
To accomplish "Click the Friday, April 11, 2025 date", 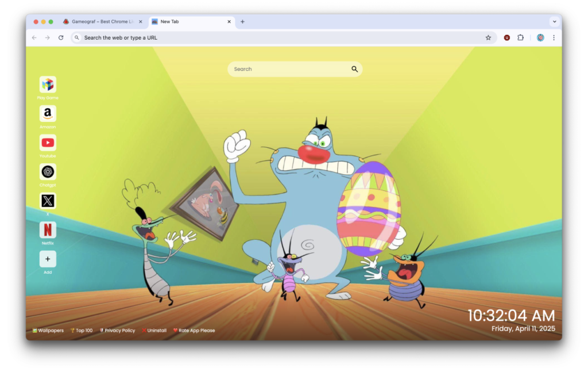I will 523,328.
